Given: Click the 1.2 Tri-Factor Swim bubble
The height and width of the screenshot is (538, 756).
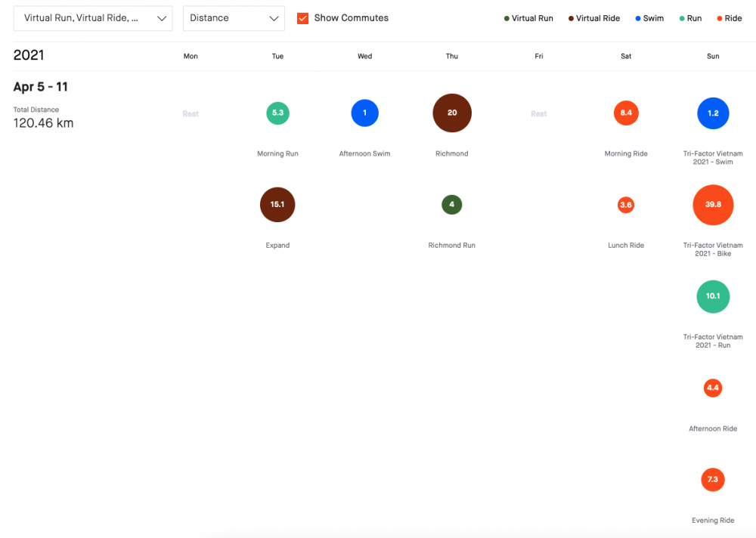Looking at the screenshot, I should [x=713, y=113].
